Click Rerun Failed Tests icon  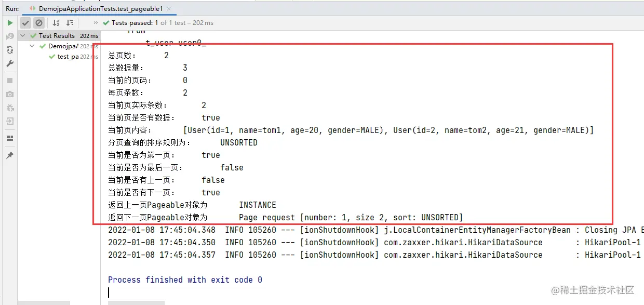click(10, 36)
